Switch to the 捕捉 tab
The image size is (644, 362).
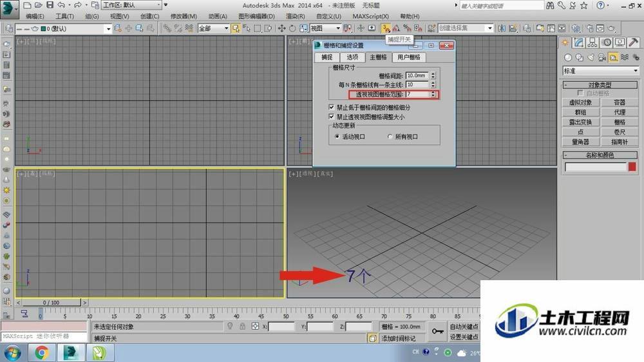[327, 57]
